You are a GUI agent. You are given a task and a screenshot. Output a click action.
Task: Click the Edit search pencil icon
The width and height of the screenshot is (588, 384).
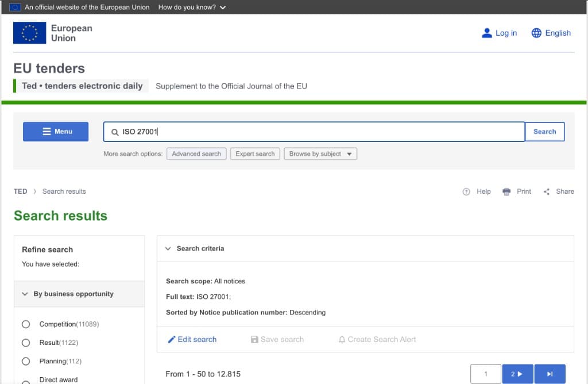[171, 340]
